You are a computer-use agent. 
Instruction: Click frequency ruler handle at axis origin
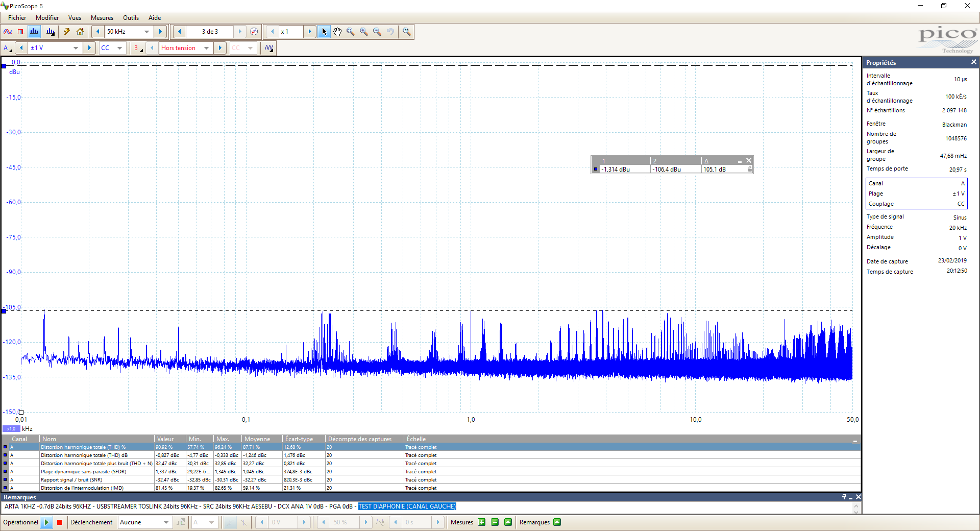[x=21, y=412]
